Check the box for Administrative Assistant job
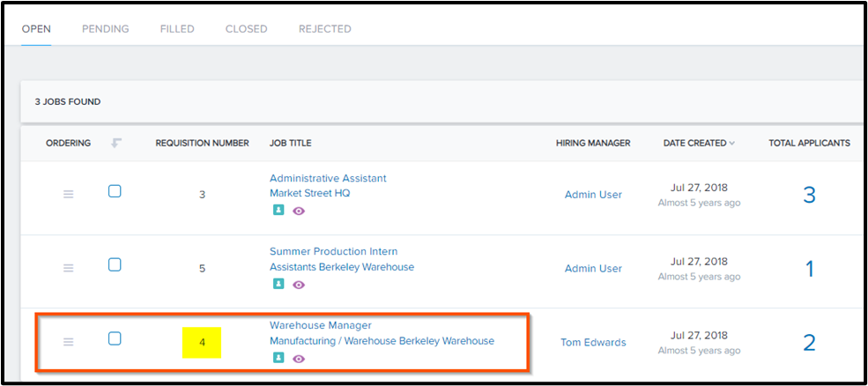This screenshot has height=386, width=868. [115, 191]
